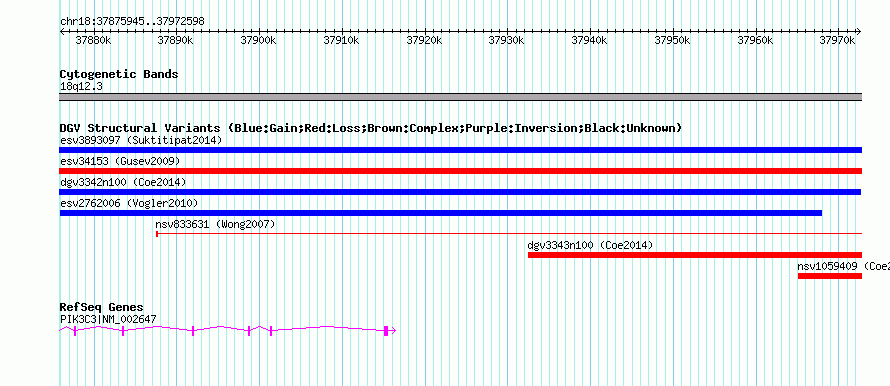The image size is (890, 386).
Task: Click dgv3343n100 (Coe2014) label
Action: click(x=590, y=245)
